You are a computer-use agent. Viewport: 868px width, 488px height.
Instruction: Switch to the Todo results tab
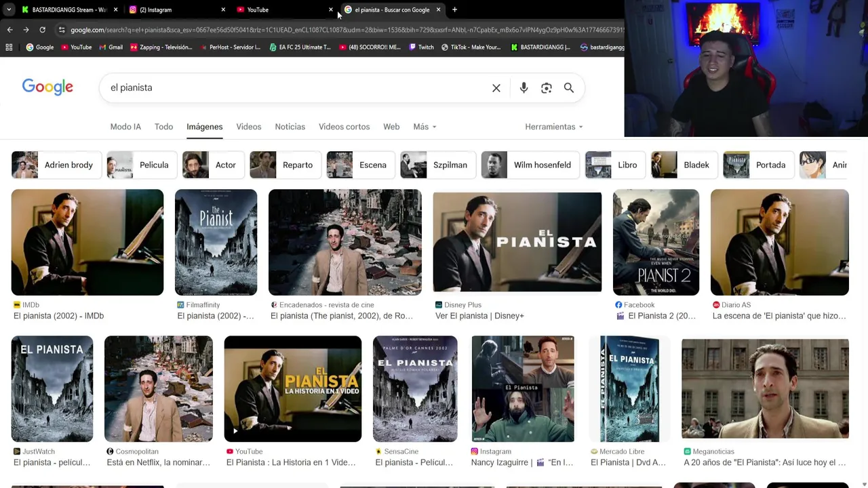163,127
